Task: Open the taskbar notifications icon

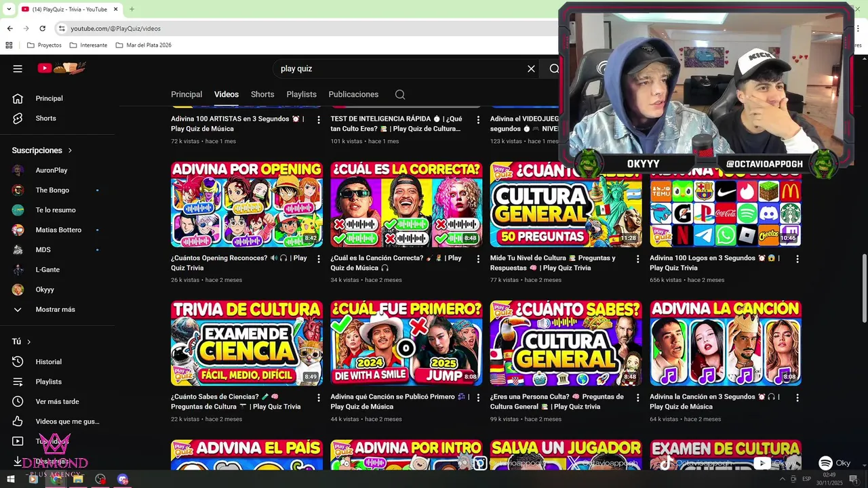Action: [x=854, y=479]
